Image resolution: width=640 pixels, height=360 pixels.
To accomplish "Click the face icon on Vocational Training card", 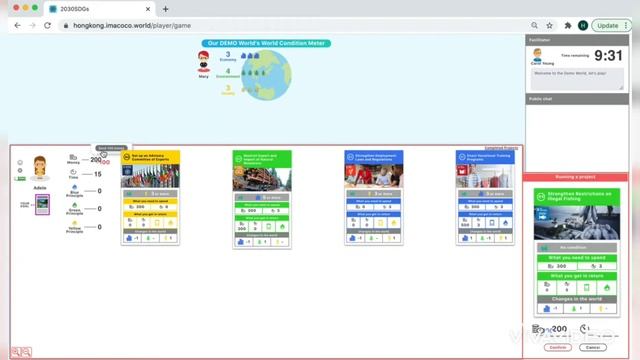I will (462, 157).
